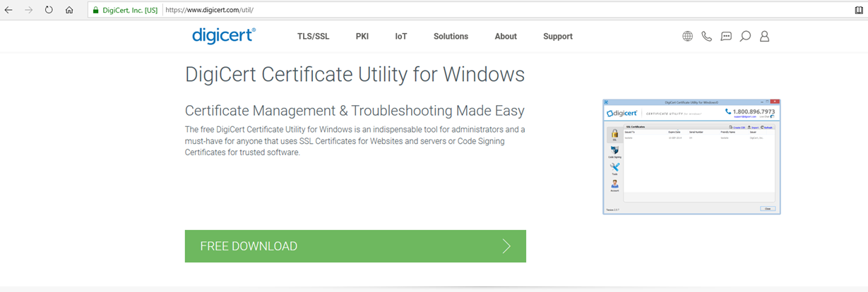Viewport: 868px width, 292px height.
Task: Open the user account icon
Action: (764, 36)
